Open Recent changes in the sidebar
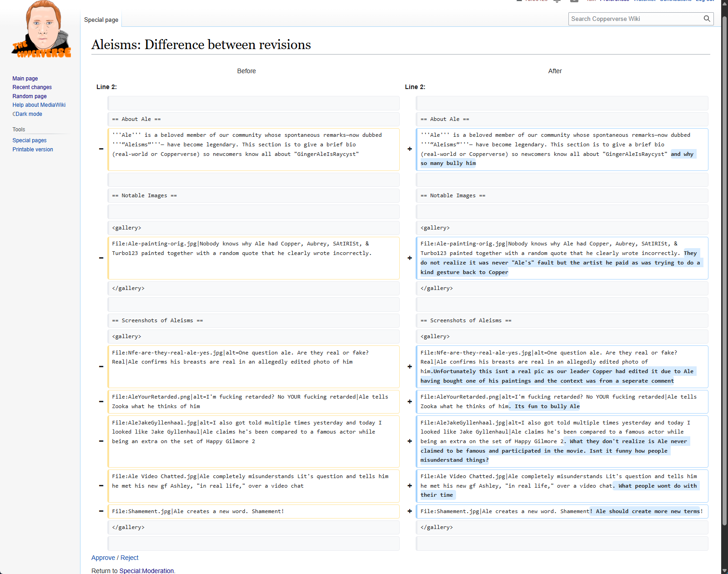Screen dimensions: 728x574 [x=32, y=87]
